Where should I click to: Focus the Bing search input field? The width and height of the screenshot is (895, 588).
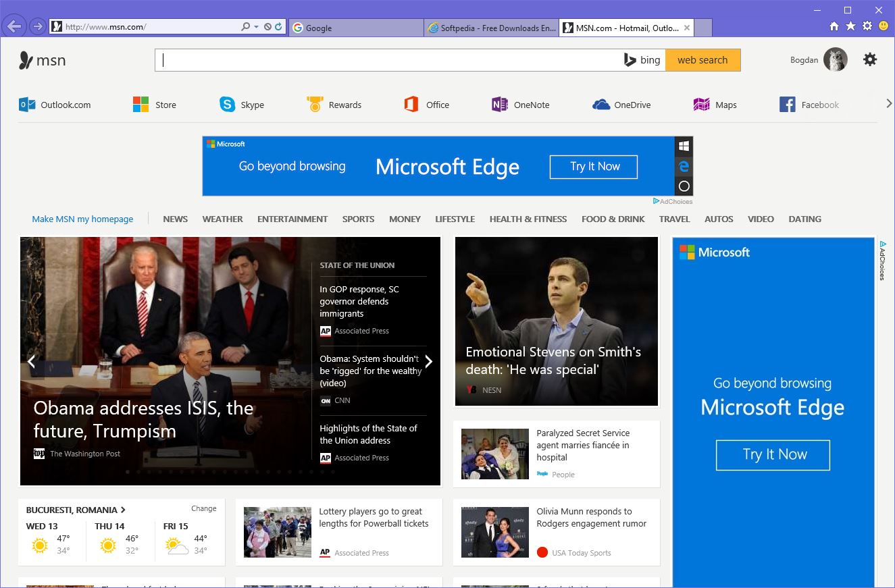coord(388,60)
